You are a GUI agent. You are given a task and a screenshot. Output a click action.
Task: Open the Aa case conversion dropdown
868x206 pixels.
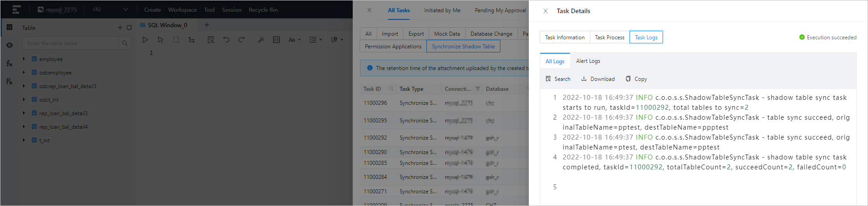[294, 40]
